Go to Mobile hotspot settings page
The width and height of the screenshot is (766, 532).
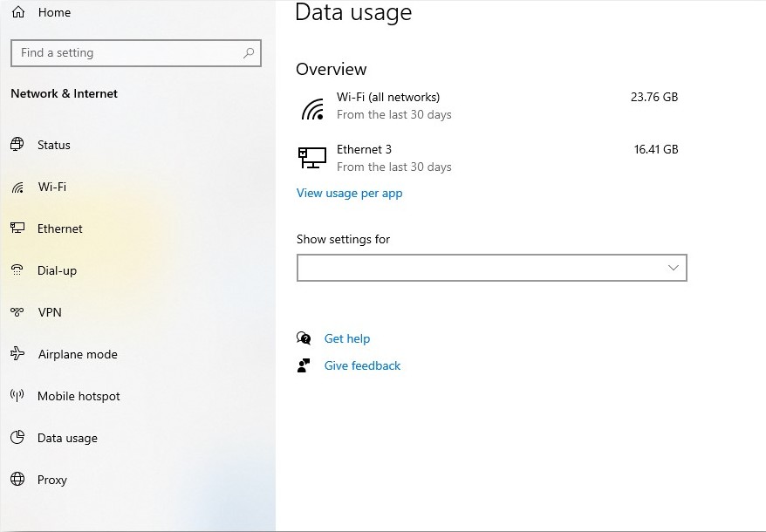79,397
